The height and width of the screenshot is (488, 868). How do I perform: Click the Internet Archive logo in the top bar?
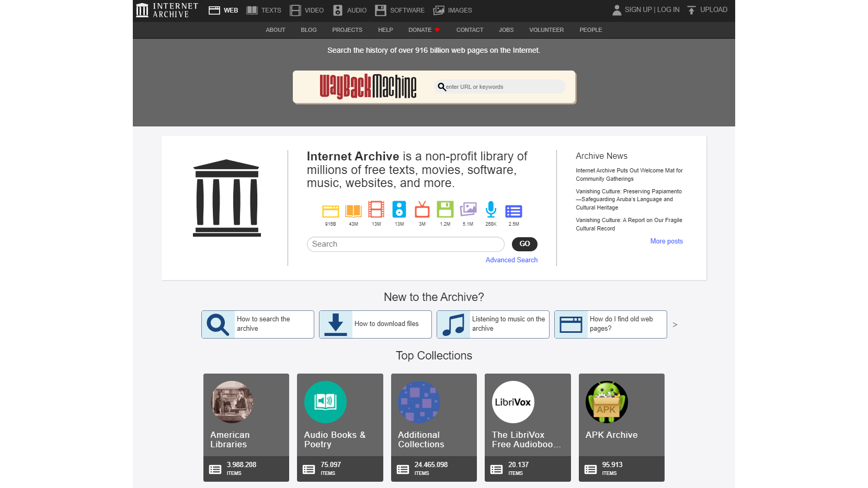(167, 10)
